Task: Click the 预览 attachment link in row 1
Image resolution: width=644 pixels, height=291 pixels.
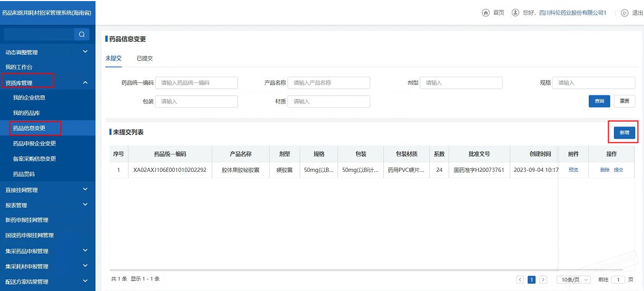Action: (x=573, y=170)
